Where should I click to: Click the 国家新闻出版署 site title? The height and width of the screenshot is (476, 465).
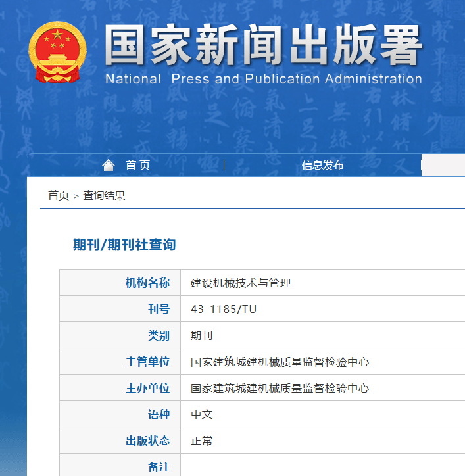click(x=263, y=45)
